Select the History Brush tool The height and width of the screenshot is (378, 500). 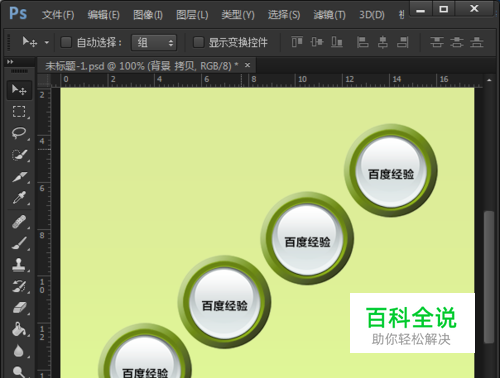(x=19, y=286)
